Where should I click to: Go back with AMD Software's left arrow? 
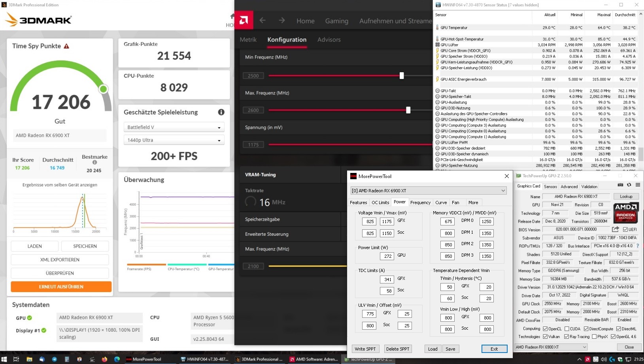click(x=263, y=20)
